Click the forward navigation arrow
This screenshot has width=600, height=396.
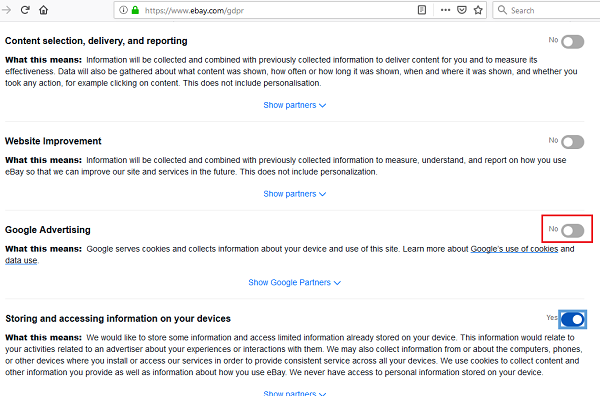[7, 10]
